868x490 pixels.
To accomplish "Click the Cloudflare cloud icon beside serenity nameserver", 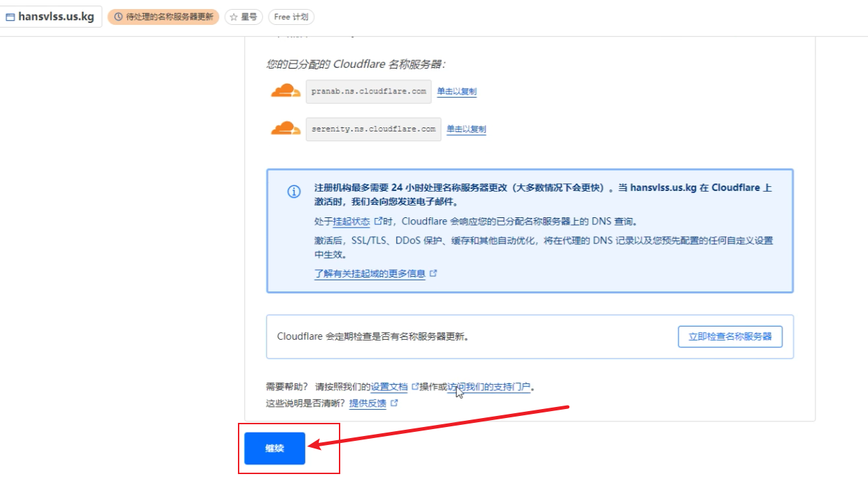I will pyautogui.click(x=285, y=129).
